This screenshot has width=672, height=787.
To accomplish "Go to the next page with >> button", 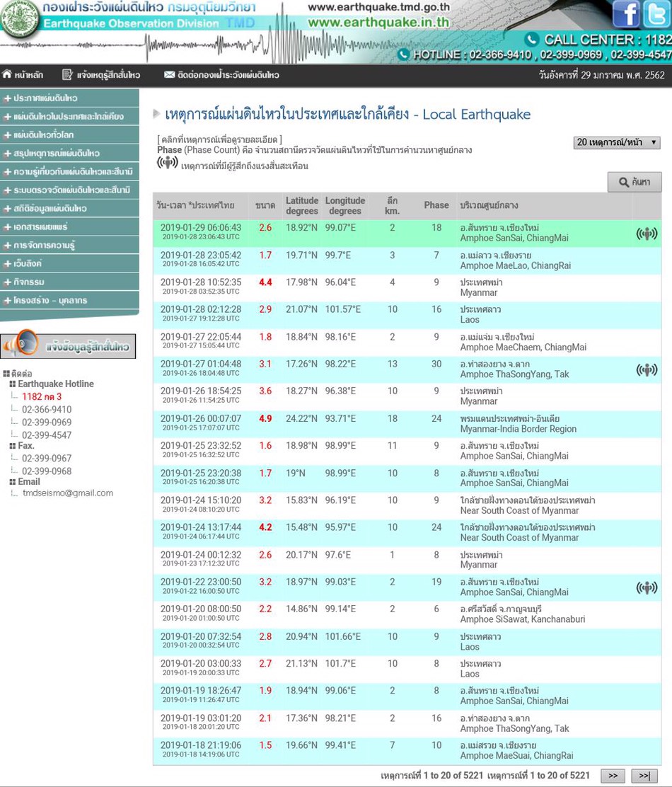I will coord(613,776).
